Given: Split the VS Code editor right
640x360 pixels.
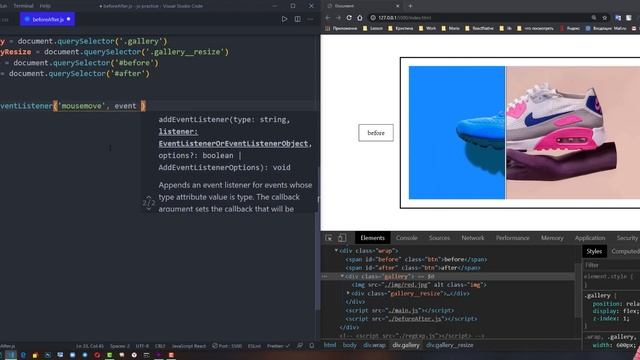Looking at the screenshot, I should point(298,19).
